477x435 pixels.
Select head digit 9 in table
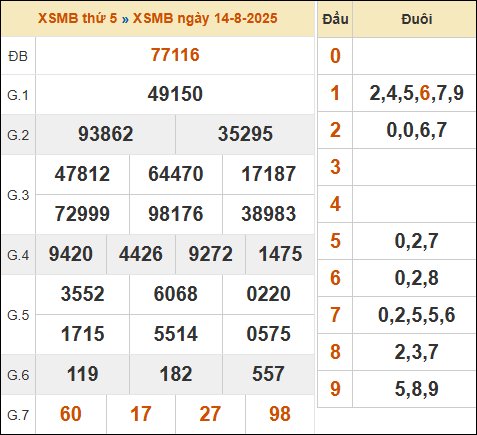[335, 389]
